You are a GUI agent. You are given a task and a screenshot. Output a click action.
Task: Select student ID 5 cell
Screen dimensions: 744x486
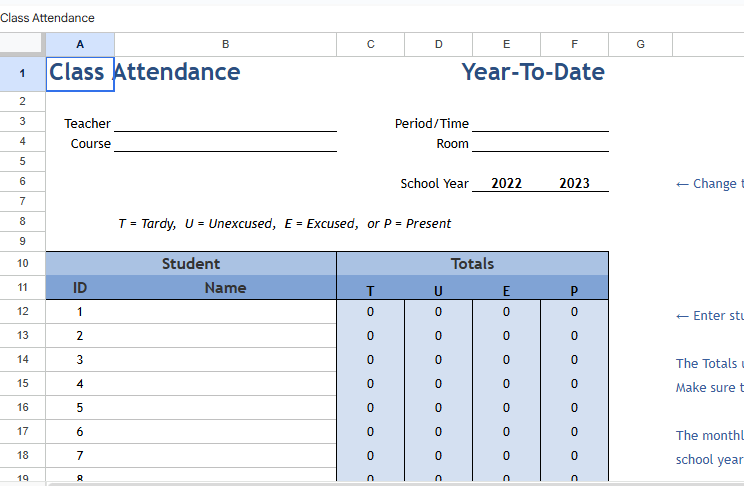tap(80, 408)
